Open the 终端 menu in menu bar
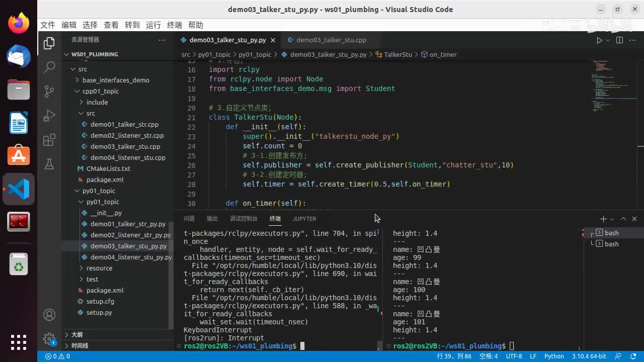The image size is (644, 362). click(x=175, y=25)
